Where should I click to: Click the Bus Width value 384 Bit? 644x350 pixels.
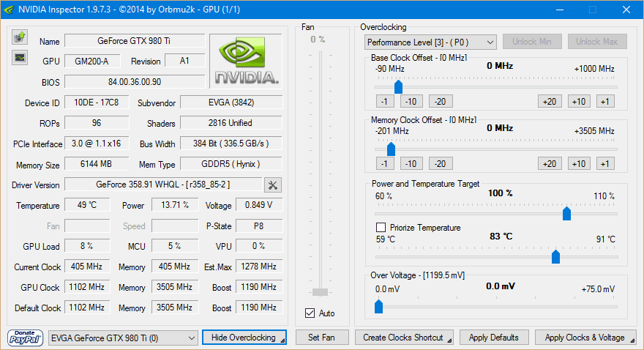[231, 144]
